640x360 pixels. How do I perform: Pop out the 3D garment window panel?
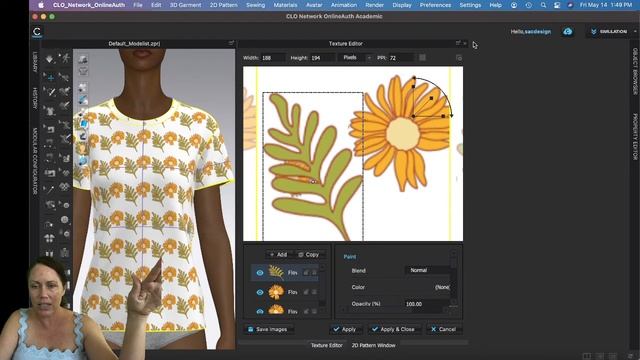click(231, 43)
